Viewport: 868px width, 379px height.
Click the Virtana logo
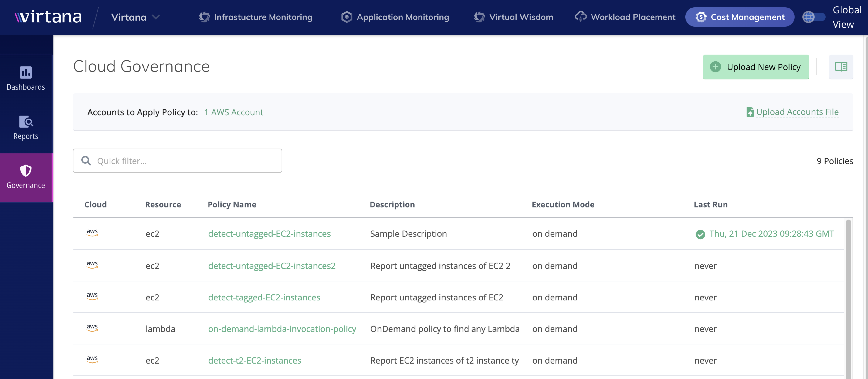coord(48,17)
